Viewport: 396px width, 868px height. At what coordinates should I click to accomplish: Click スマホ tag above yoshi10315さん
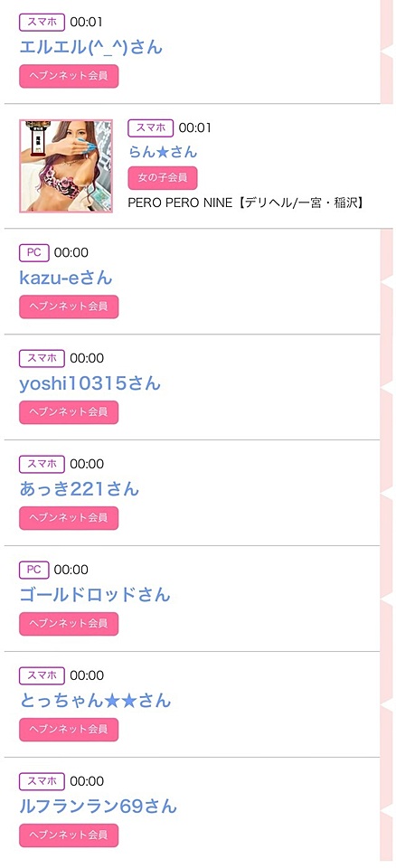pos(42,358)
